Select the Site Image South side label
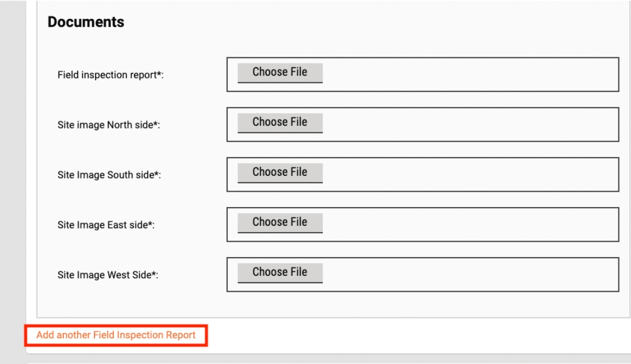 pos(109,175)
